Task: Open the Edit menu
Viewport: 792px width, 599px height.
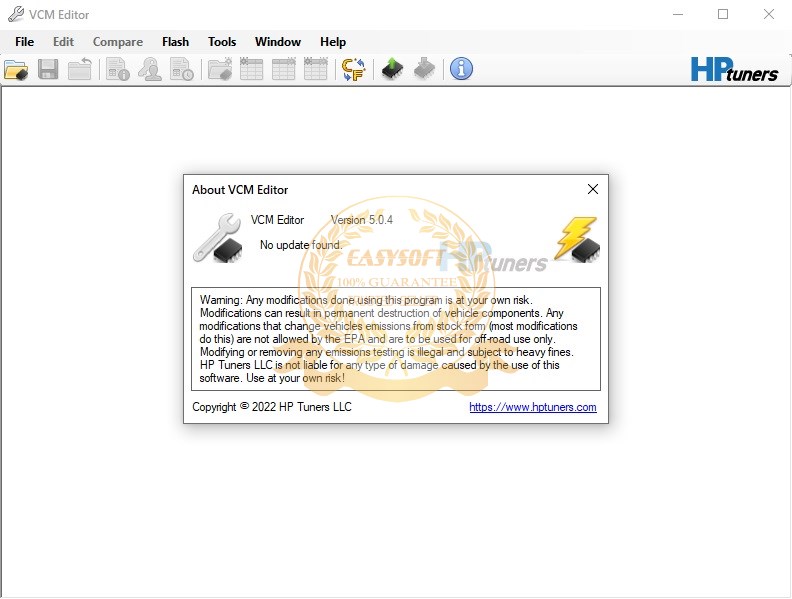Action: pos(63,42)
